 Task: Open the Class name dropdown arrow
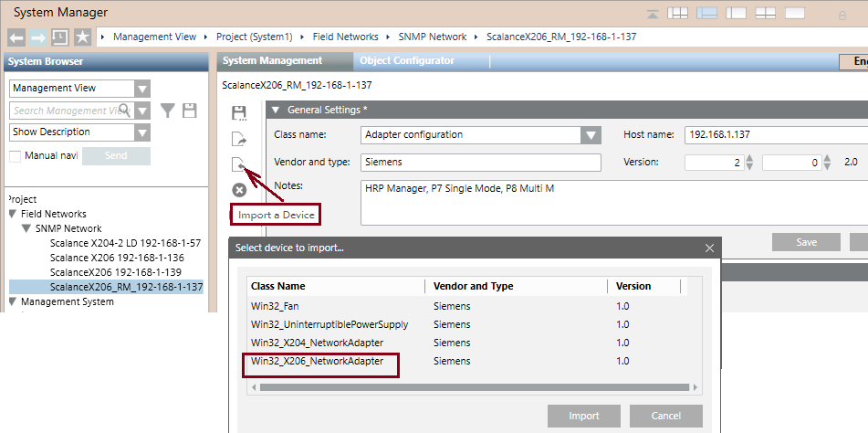[x=590, y=135]
